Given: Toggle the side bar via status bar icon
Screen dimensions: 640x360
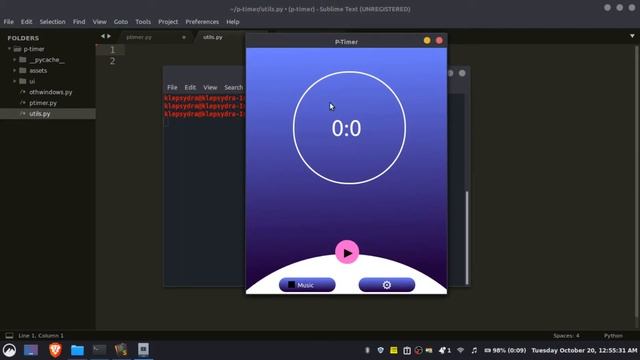Looking at the screenshot, I should (9, 336).
